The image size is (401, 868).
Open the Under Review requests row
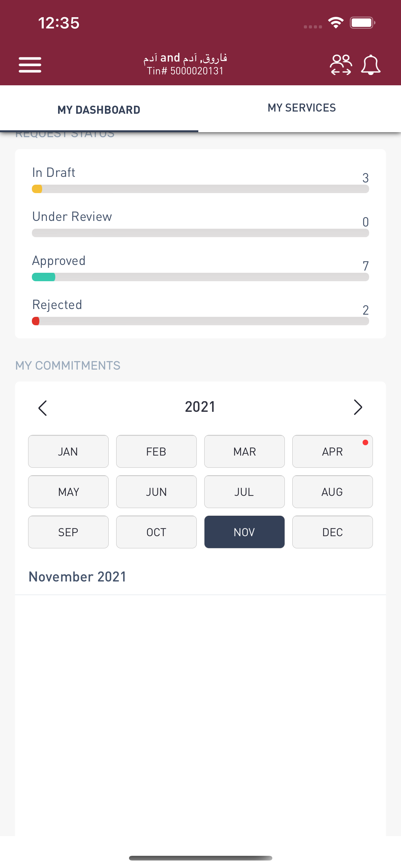coord(200,224)
